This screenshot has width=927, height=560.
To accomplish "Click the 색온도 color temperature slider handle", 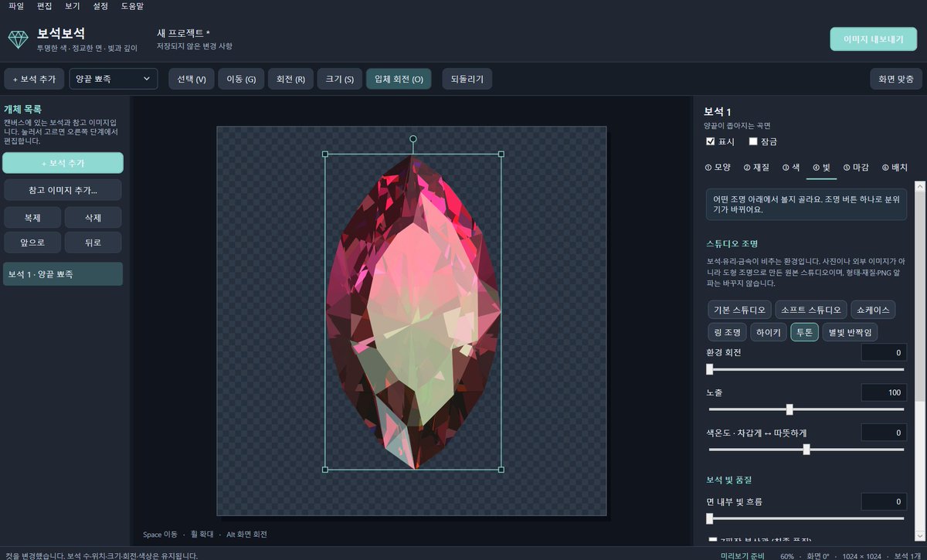I will [806, 450].
